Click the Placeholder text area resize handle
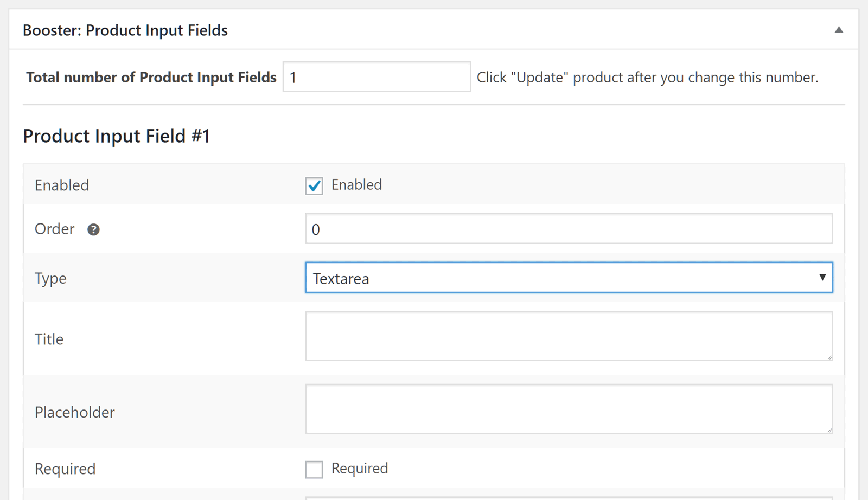The height and width of the screenshot is (500, 868). pyautogui.click(x=829, y=431)
